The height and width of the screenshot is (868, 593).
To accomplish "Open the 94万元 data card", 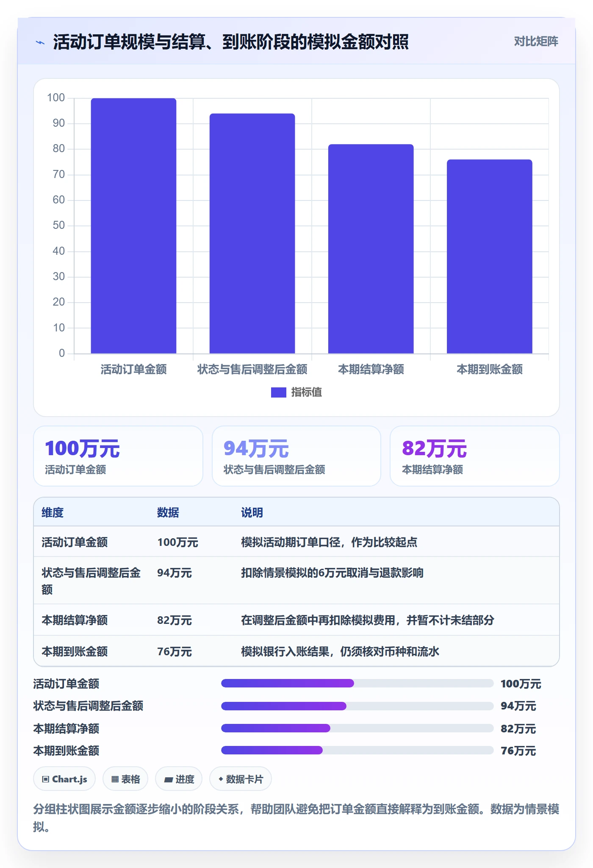I will click(296, 456).
